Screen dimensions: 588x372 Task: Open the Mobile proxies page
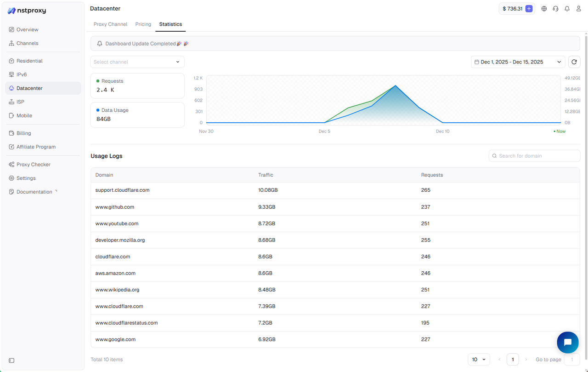pos(23,115)
